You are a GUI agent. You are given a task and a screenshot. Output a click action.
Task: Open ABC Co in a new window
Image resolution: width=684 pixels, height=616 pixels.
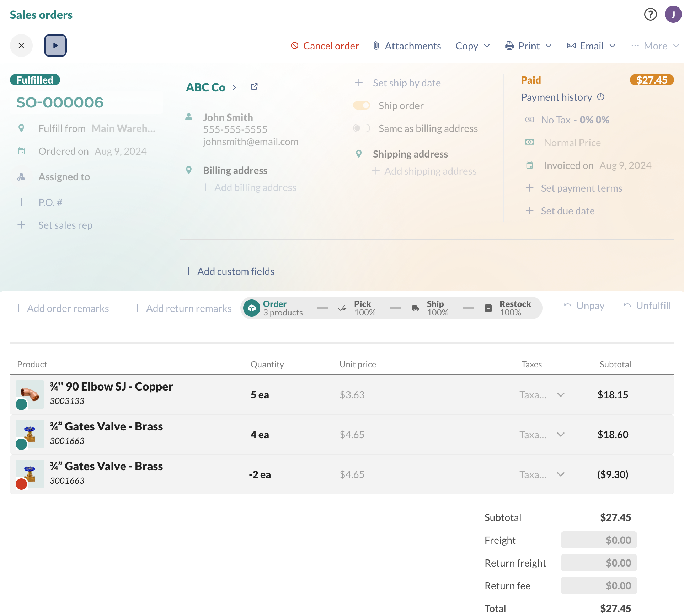(x=254, y=87)
